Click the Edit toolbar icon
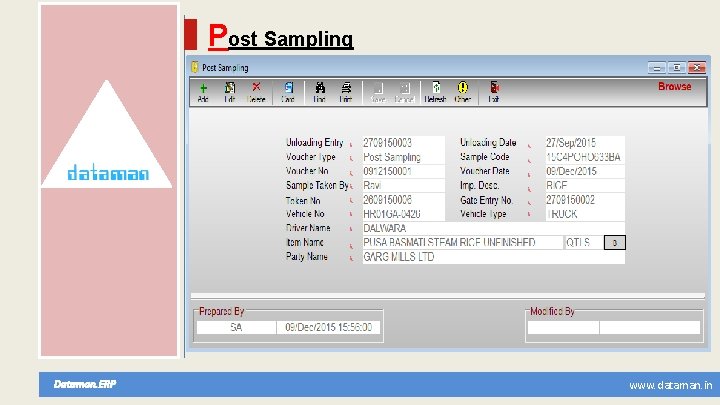The width and height of the screenshot is (720, 405). [x=230, y=92]
